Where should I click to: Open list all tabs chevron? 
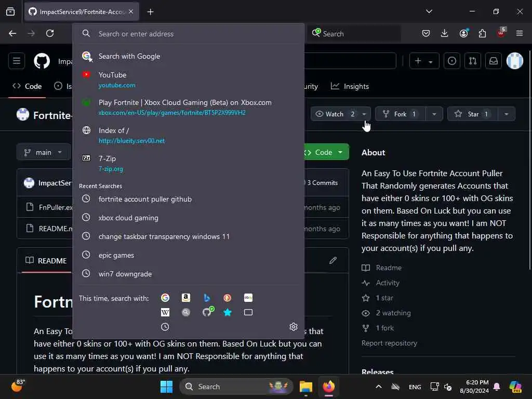pos(429,11)
